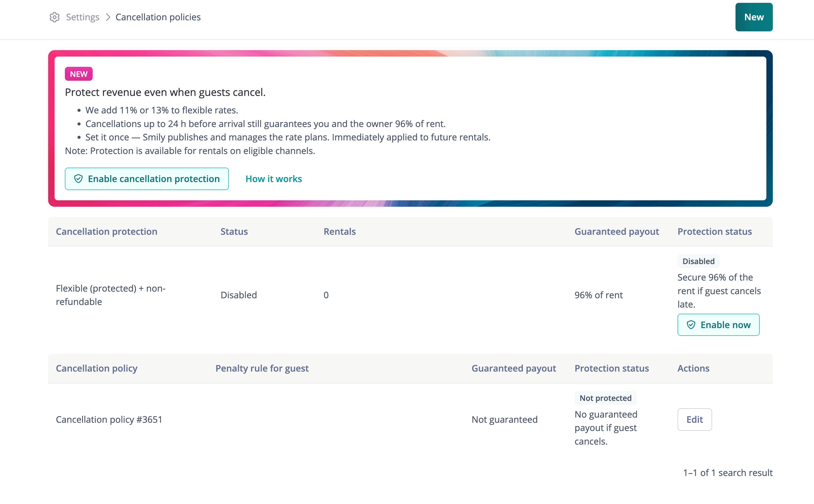Click Enable cancellation protection button
Viewport: 814px width, 504px height.
pos(147,179)
